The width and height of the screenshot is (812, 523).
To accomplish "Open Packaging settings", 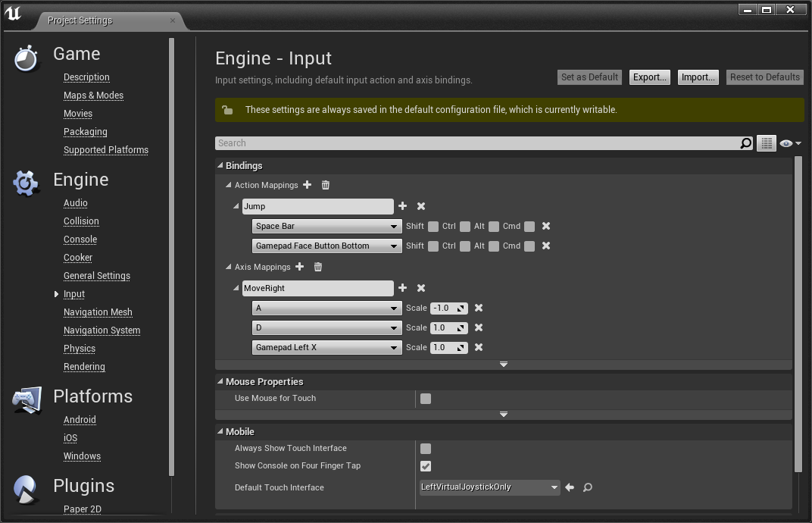I will (86, 132).
